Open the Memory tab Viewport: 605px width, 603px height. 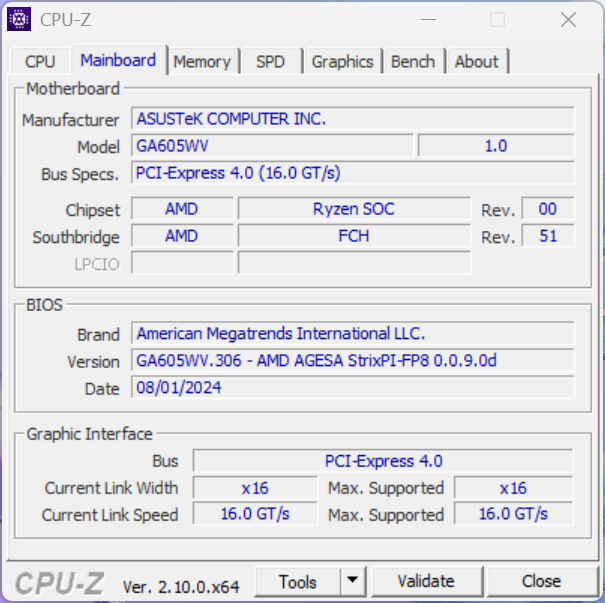tap(202, 61)
